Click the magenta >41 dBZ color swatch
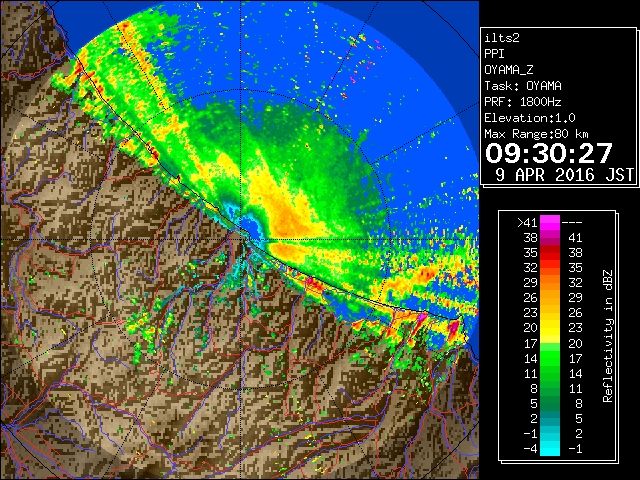The width and height of the screenshot is (640, 480). (x=550, y=223)
